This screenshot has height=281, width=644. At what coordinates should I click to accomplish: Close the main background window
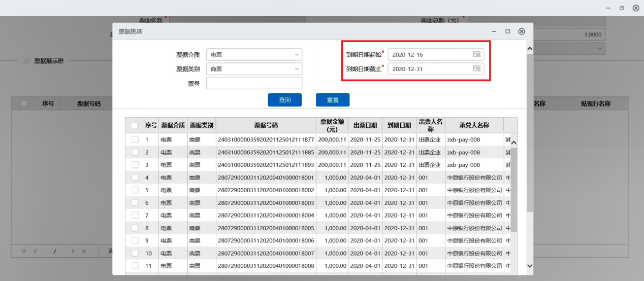pyautogui.click(x=635, y=8)
